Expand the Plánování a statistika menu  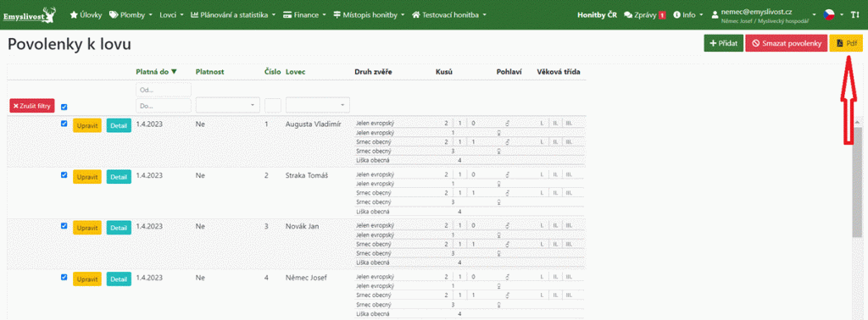point(232,15)
